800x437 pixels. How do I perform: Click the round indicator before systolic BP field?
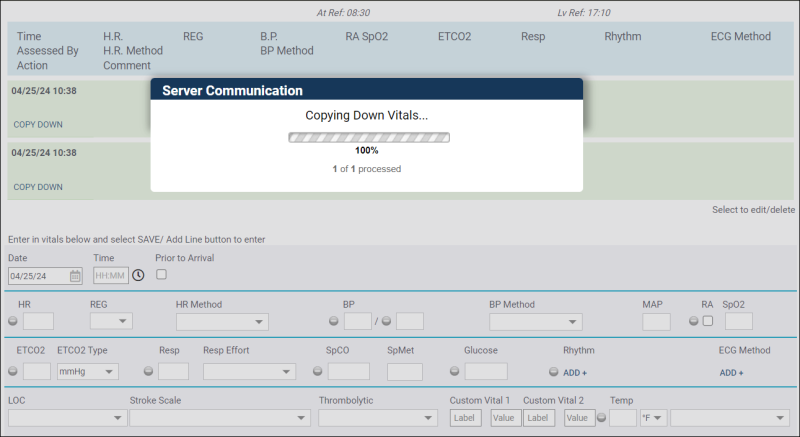[334, 321]
